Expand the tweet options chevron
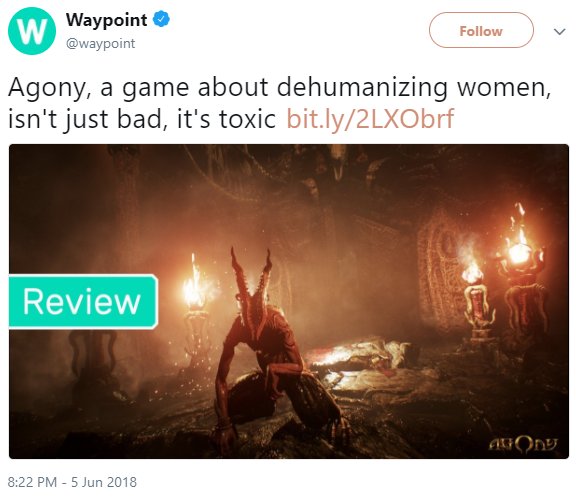The width and height of the screenshot is (576, 504). tap(559, 32)
